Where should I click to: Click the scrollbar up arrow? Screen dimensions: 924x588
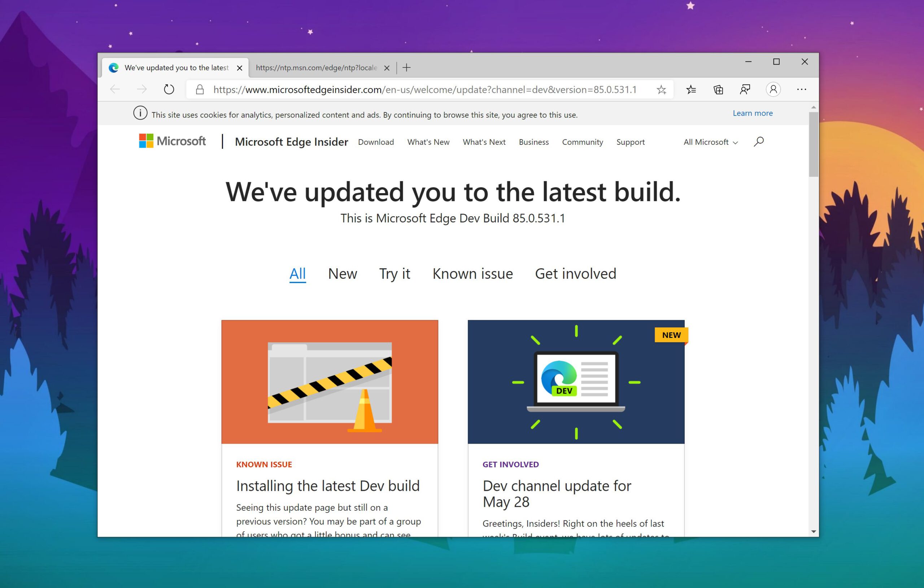[814, 107]
